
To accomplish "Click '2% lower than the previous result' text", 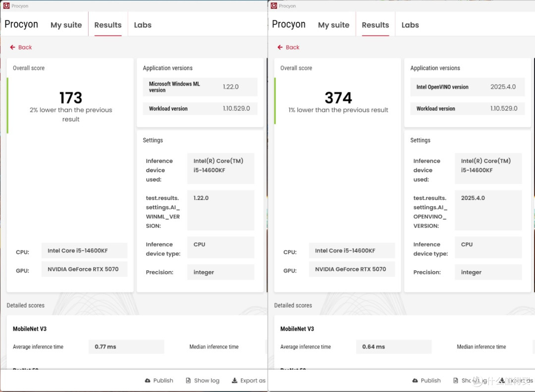I will click(71, 114).
